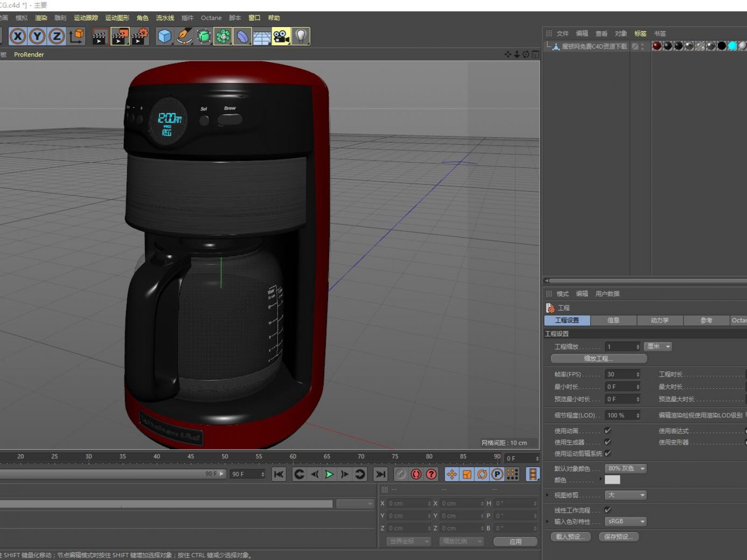Open the ProRender viewport menu
Image resolution: width=747 pixels, height=560 pixels.
(x=29, y=55)
